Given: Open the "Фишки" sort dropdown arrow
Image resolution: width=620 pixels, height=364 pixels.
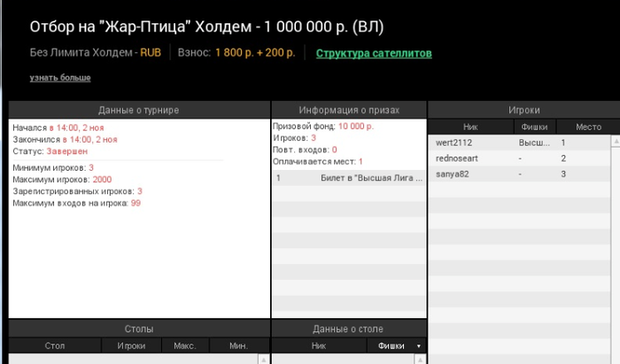Looking at the screenshot, I should tap(419, 346).
